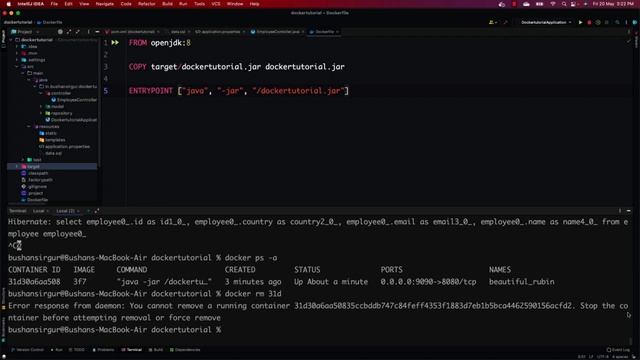Open the Dependencies tool window
The width and height of the screenshot is (640, 360).
[x=185, y=350]
